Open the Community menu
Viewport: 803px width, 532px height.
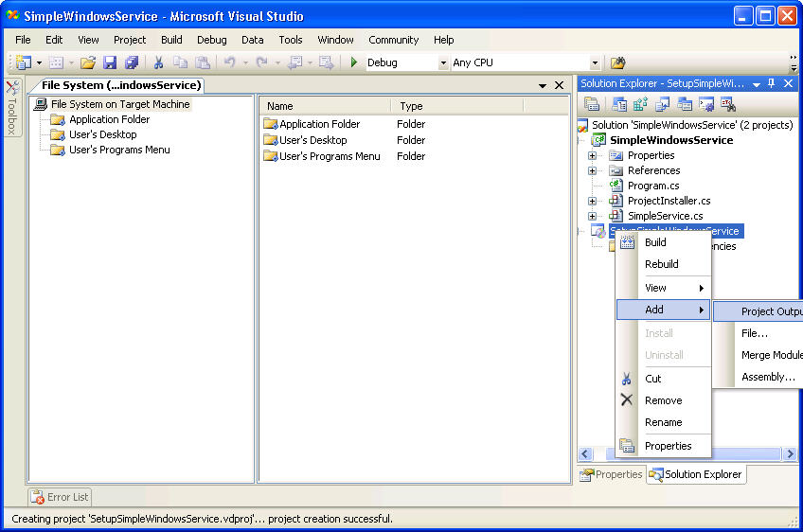tap(393, 40)
